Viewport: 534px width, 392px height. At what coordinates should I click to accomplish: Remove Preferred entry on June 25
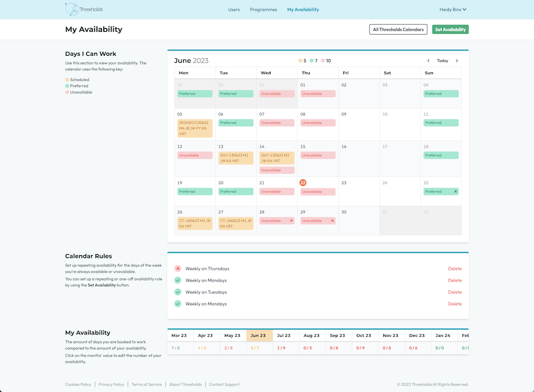(x=455, y=191)
